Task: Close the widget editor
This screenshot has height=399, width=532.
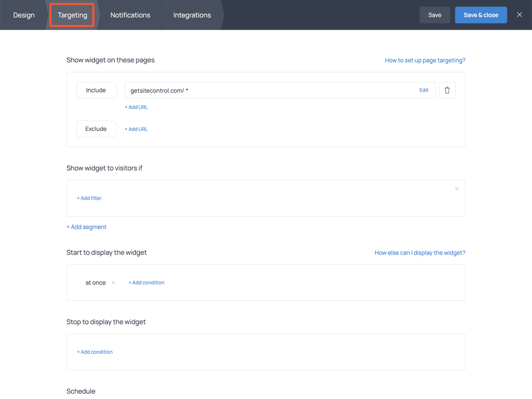Action: tap(519, 15)
